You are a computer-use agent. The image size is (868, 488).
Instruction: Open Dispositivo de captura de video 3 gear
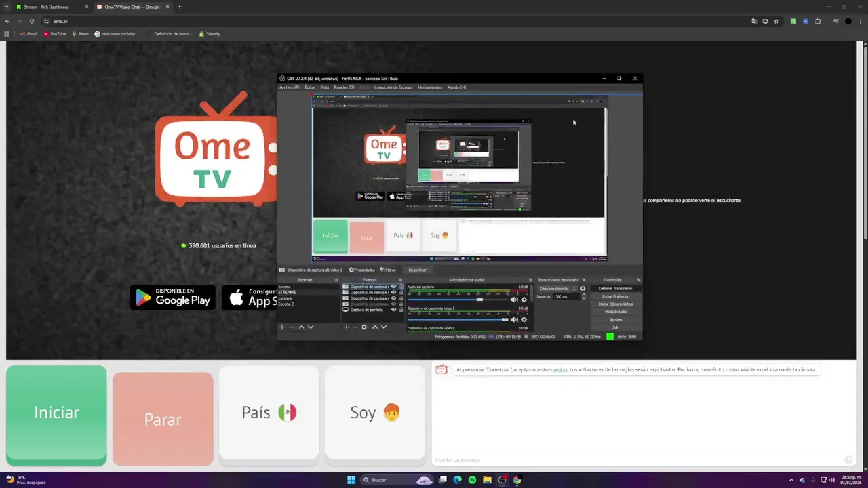pos(524,319)
